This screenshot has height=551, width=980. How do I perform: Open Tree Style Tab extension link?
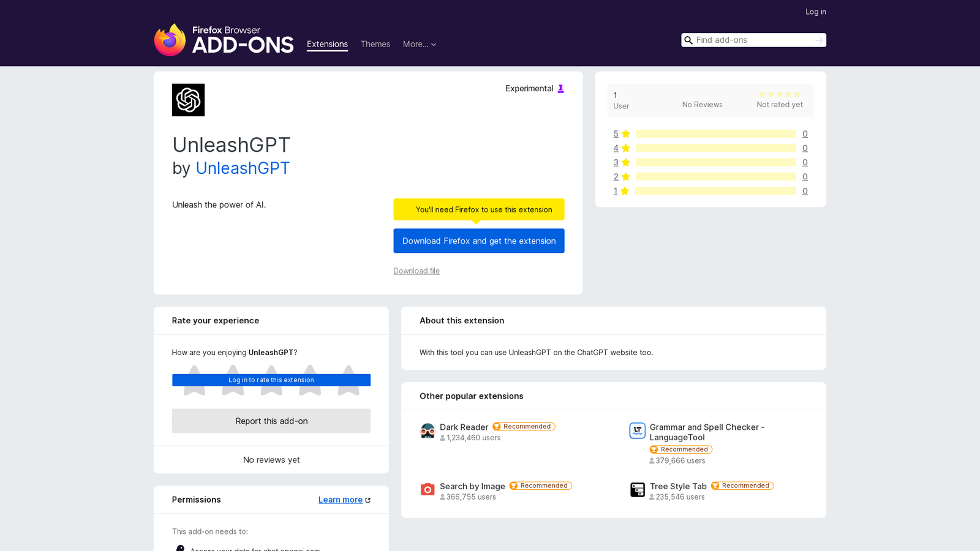coord(678,486)
